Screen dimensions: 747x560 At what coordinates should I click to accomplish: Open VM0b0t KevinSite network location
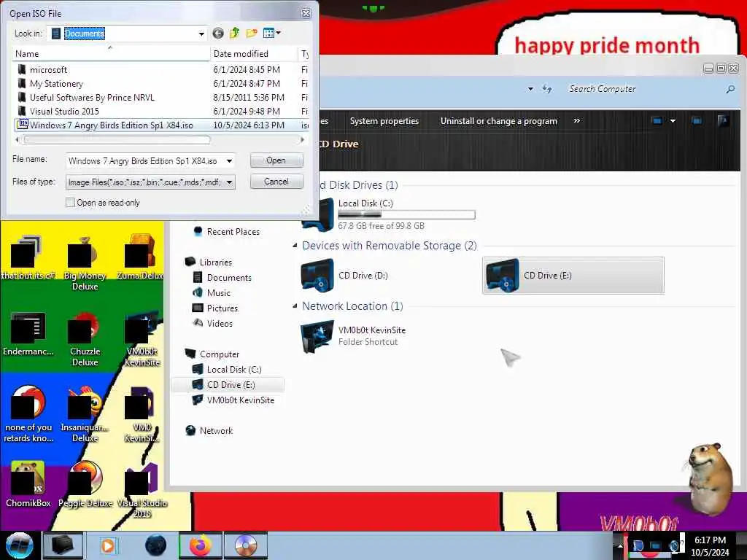point(354,335)
